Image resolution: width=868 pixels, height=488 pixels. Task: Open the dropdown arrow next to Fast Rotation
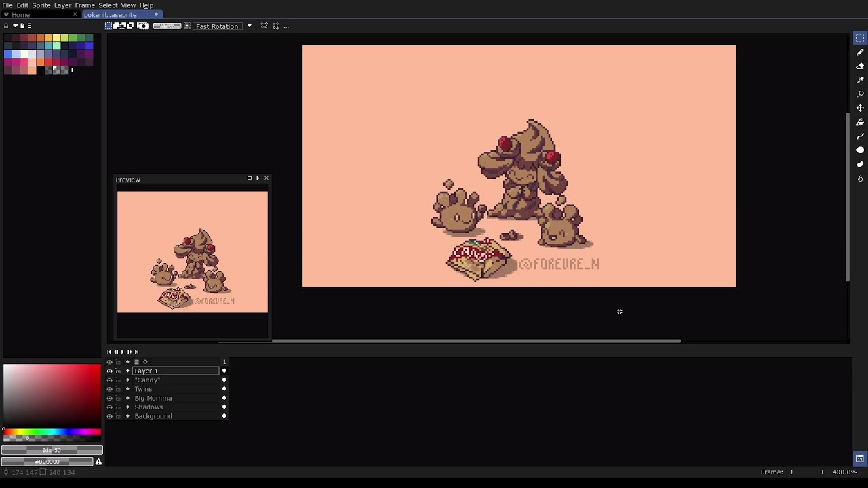point(249,26)
